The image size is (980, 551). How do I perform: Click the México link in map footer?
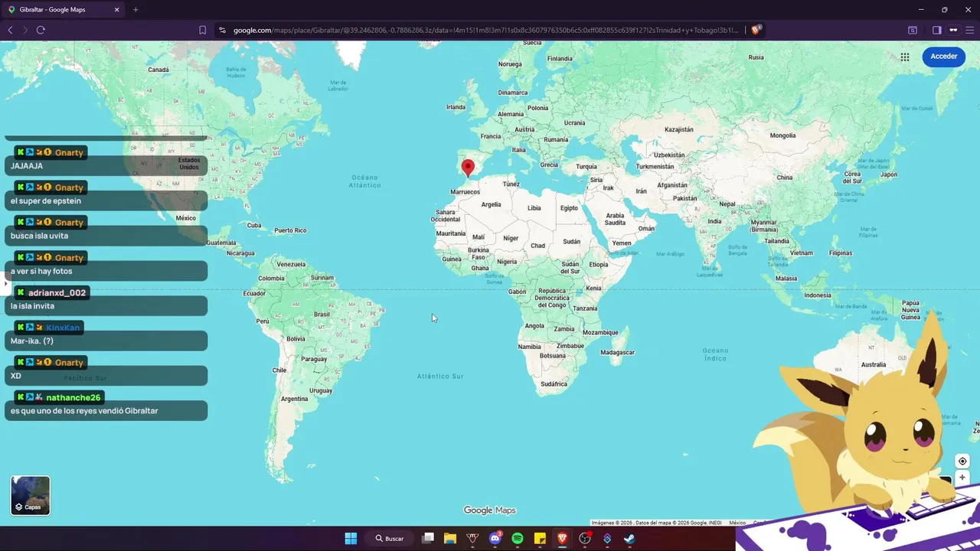(x=737, y=523)
